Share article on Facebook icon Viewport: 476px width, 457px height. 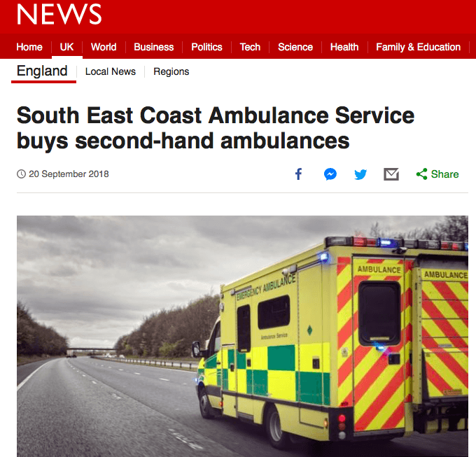pyautogui.click(x=298, y=174)
